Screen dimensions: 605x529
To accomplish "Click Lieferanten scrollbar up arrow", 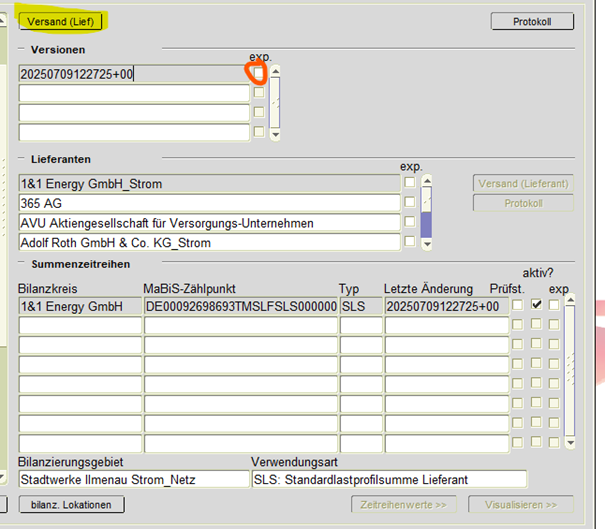I will 426,181.
